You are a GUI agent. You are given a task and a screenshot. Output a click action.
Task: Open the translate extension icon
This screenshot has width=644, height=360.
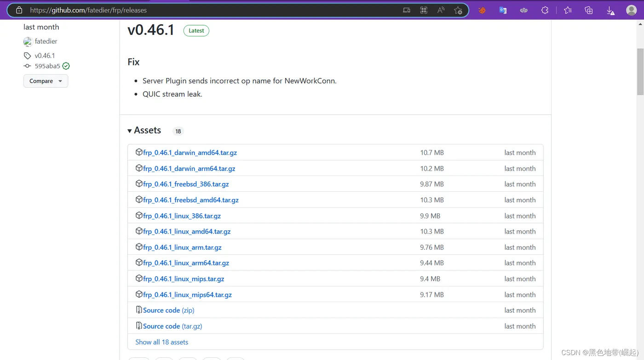click(x=503, y=10)
